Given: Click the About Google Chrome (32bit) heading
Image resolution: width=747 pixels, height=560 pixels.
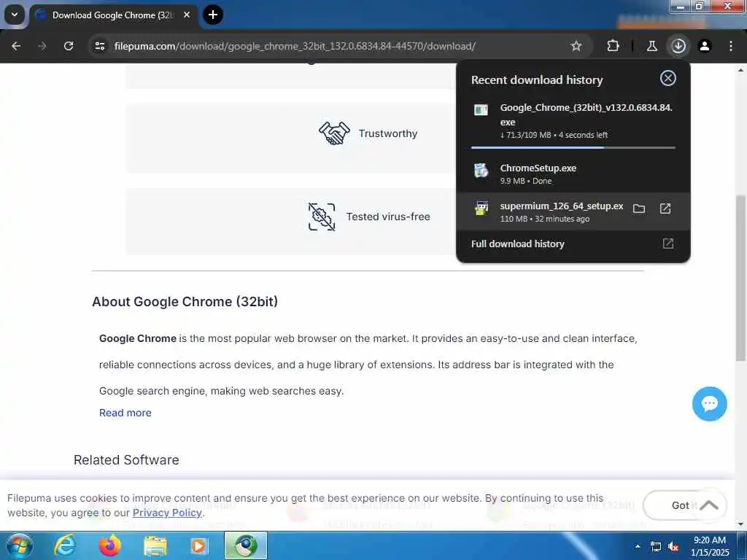Looking at the screenshot, I should pyautogui.click(x=185, y=302).
